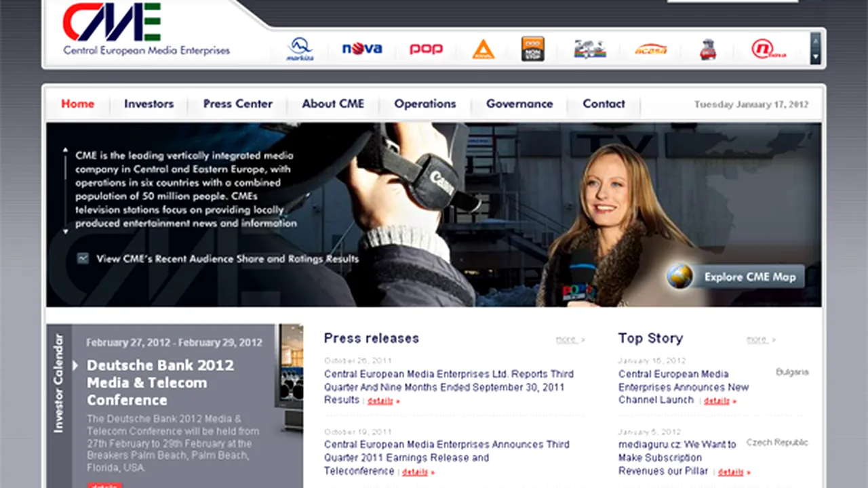This screenshot has height=488, width=868.
Task: Open the mediaguru.cz Subscription Revenues headline
Action: click(677, 457)
